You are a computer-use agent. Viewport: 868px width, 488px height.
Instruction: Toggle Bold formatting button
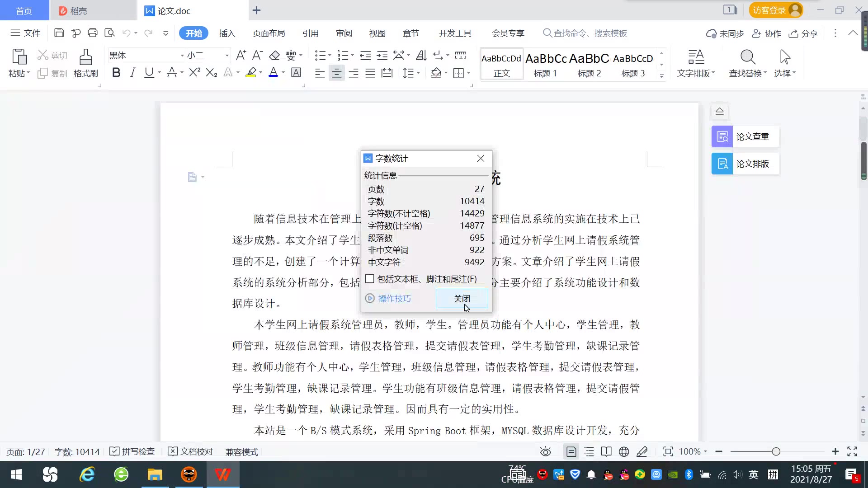pyautogui.click(x=116, y=73)
